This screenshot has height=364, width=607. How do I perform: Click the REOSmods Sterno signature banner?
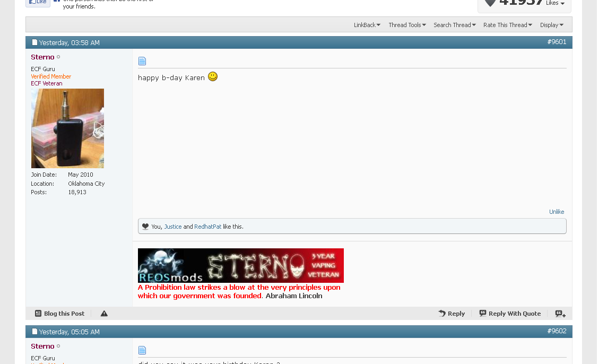(241, 266)
